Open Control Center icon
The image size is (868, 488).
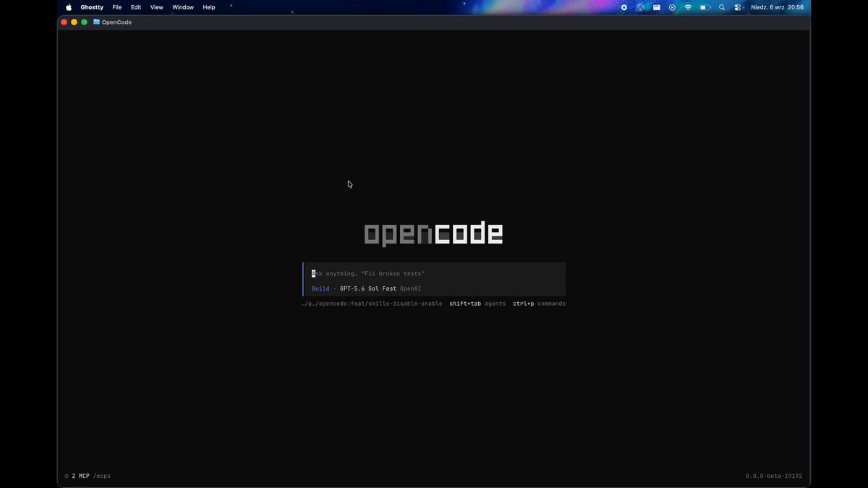(x=738, y=7)
